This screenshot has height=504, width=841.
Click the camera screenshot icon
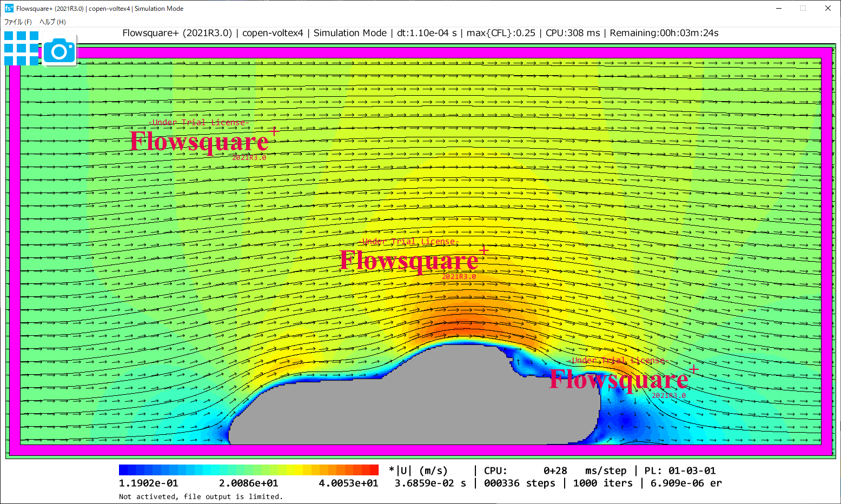coord(59,51)
